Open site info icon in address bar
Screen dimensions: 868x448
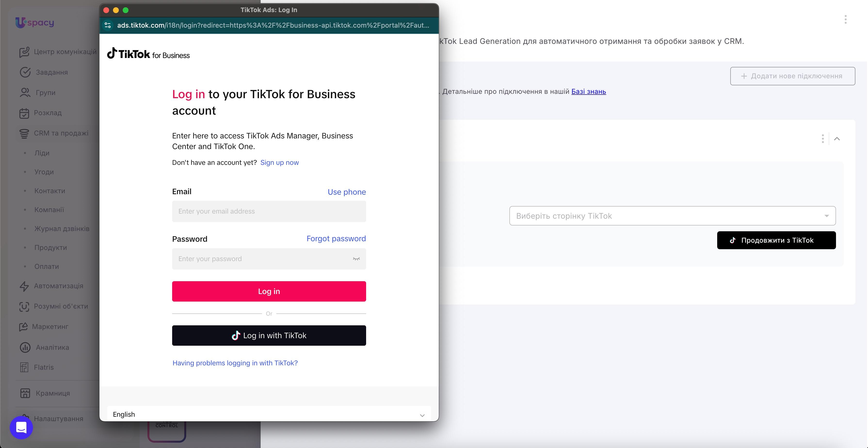108,25
